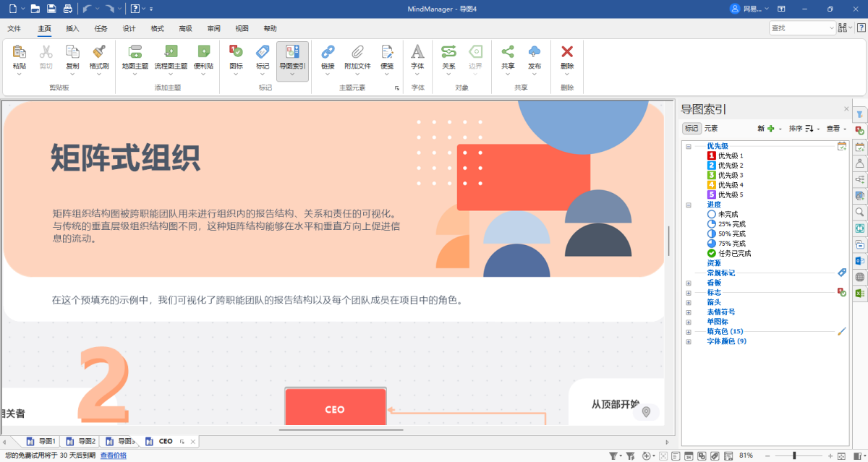This screenshot has height=462, width=868.
Task: Click the Open folder icon in title bar
Action: coord(35,9)
